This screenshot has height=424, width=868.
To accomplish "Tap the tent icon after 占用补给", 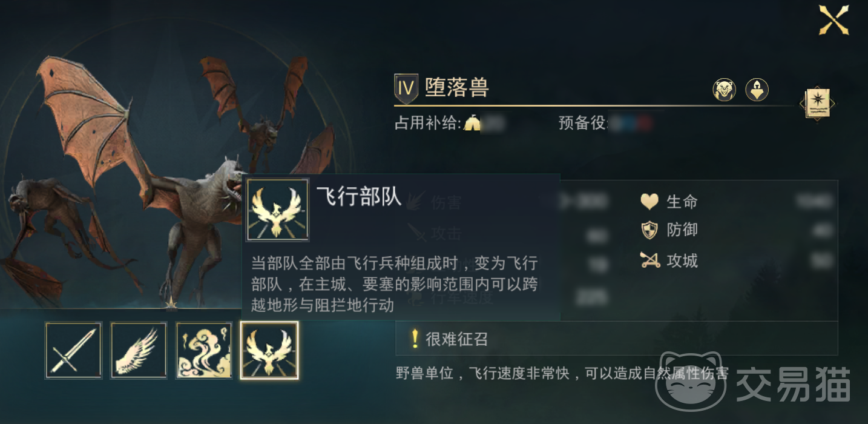I will point(472,123).
